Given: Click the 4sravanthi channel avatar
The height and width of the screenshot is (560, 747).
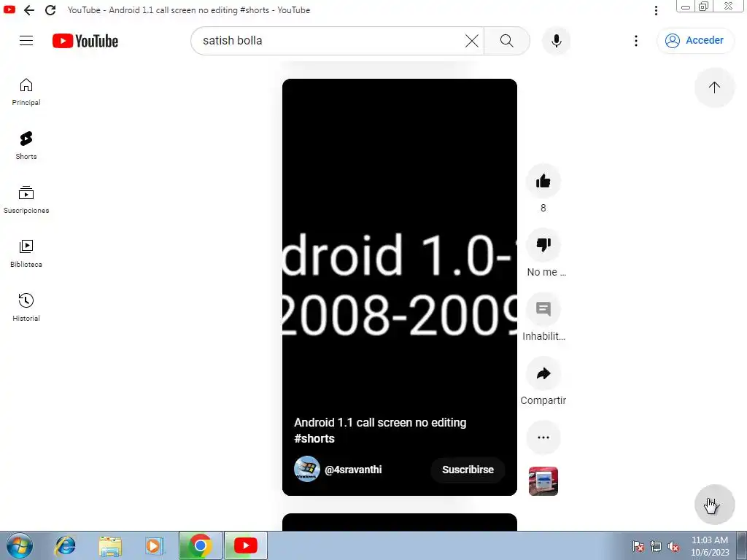Looking at the screenshot, I should coord(307,469).
